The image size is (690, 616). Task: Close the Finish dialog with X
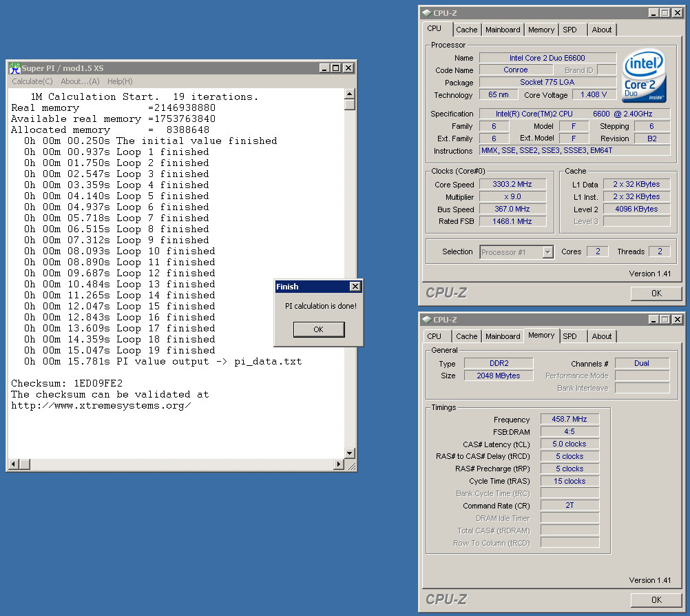[355, 286]
